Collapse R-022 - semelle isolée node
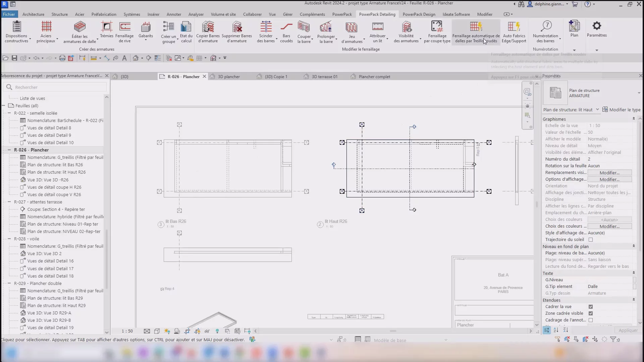The image size is (644, 362). (9, 113)
